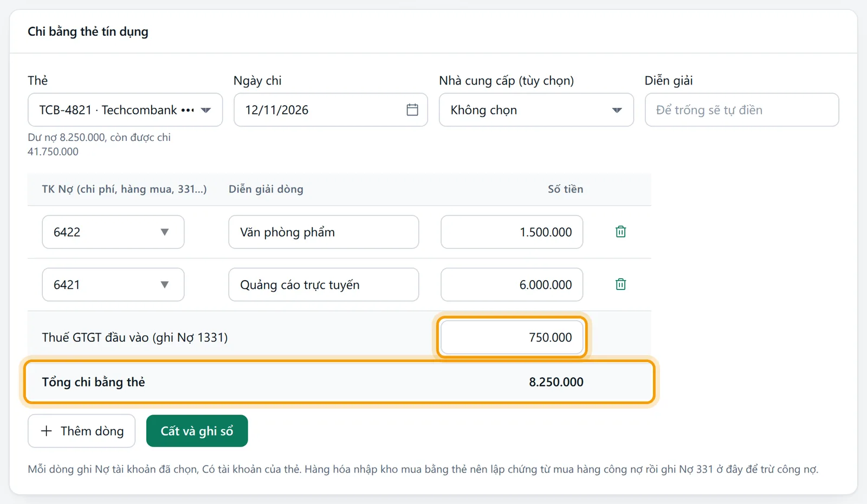Open the calendar picker for Ngày chi

tap(412, 110)
